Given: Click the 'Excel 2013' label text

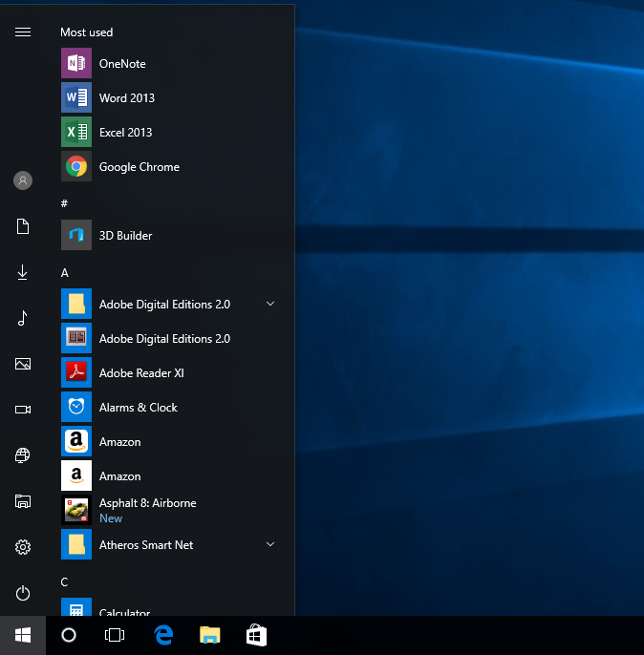Looking at the screenshot, I should pos(126,133).
